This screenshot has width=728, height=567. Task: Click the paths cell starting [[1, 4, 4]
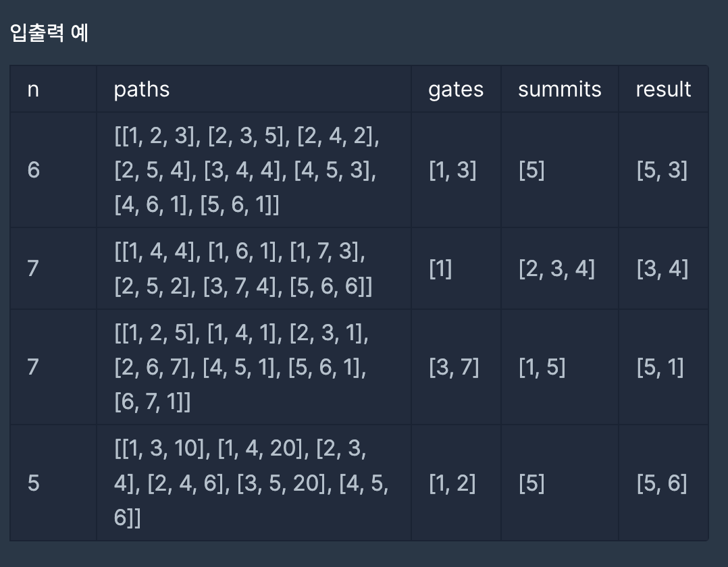[x=254, y=269]
